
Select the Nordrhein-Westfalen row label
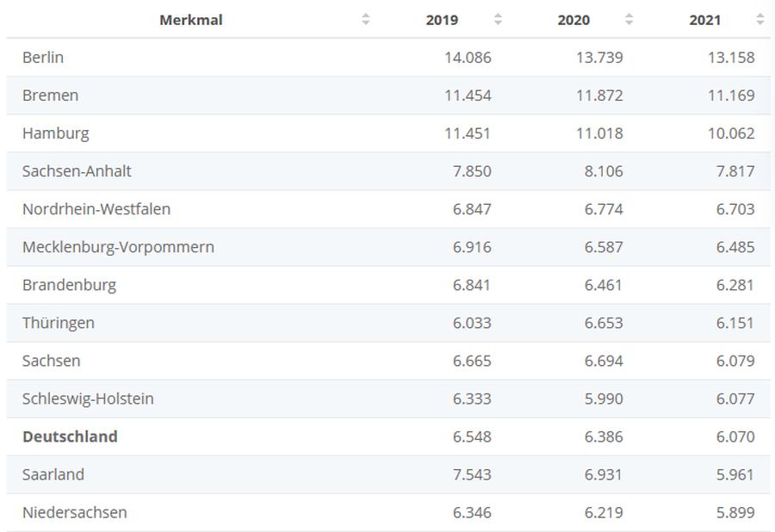(x=96, y=209)
